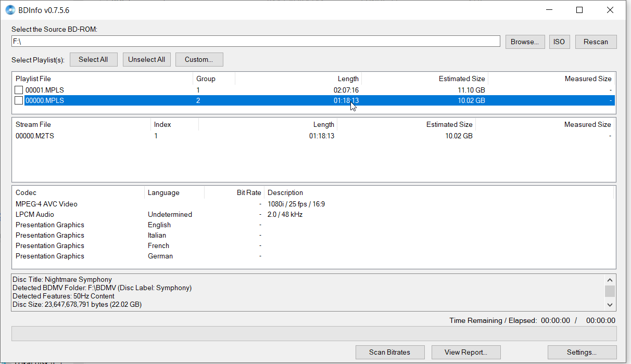The width and height of the screenshot is (631, 364).
Task: Click the log panel scrollbar thumb
Action: coord(610,291)
